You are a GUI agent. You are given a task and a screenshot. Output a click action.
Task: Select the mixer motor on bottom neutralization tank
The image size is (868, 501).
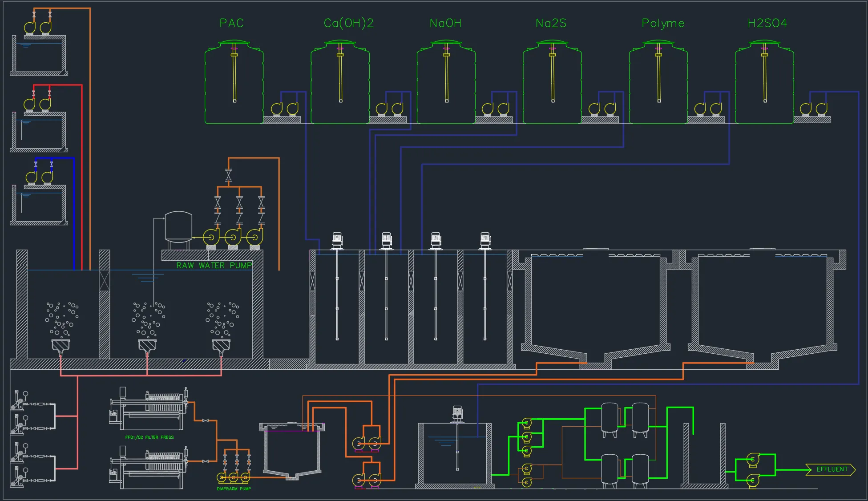click(x=457, y=414)
